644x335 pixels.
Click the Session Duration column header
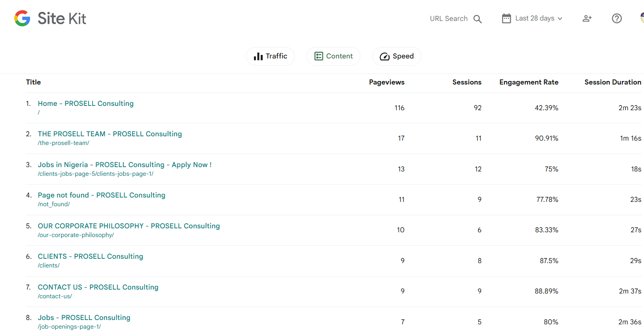click(x=613, y=82)
